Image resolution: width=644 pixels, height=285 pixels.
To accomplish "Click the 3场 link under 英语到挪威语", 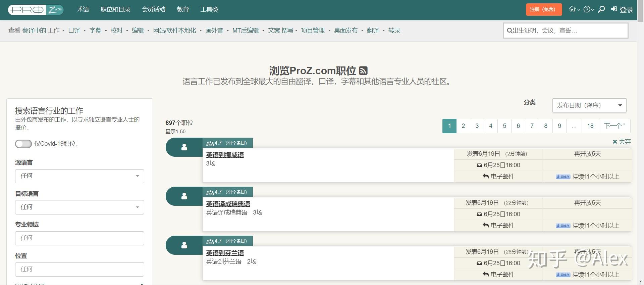I will click(211, 163).
